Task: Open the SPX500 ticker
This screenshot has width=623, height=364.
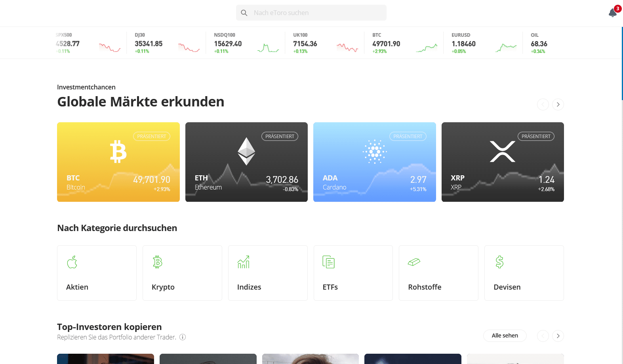Action: click(88, 43)
